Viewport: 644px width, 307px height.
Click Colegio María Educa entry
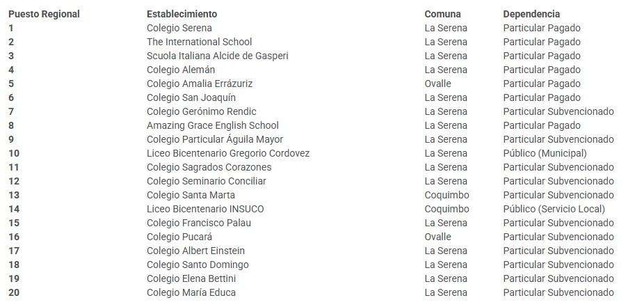click(191, 292)
